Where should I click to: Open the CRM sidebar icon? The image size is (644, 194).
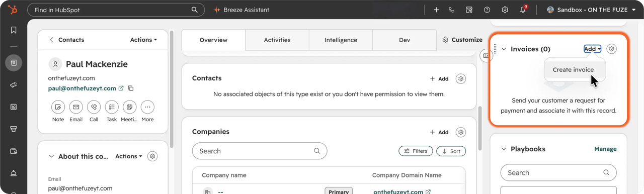[x=14, y=63]
